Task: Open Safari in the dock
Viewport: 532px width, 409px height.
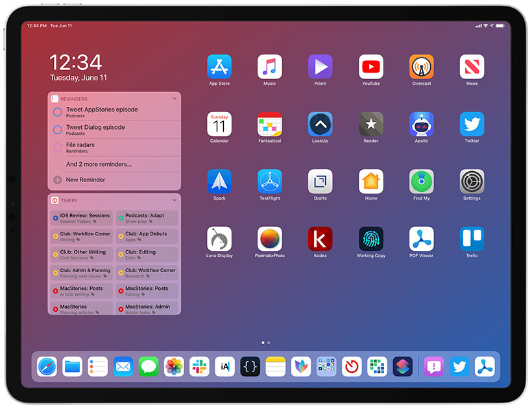Action: tap(47, 367)
